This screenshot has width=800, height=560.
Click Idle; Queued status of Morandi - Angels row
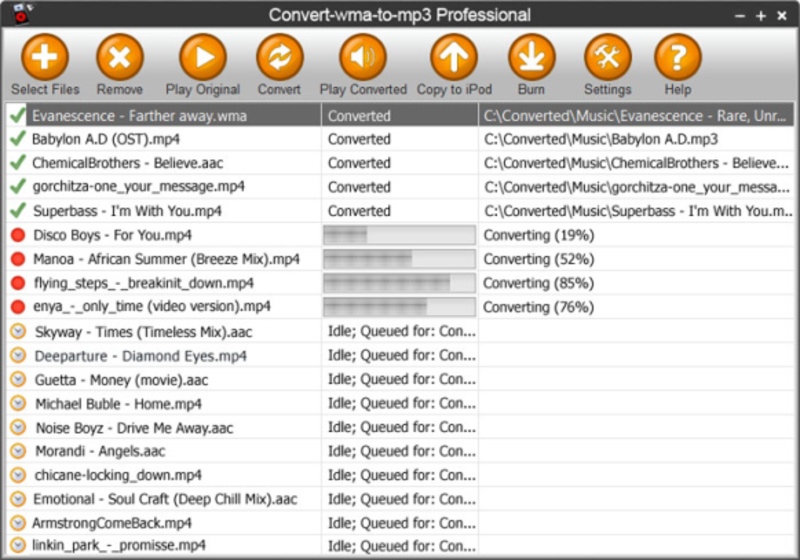coord(402,451)
